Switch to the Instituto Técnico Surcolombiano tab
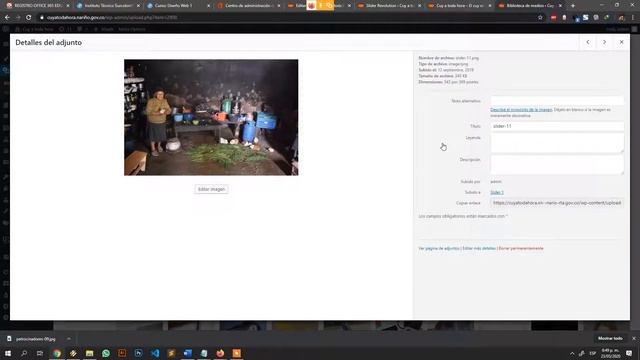The height and width of the screenshot is (360, 640). (108, 6)
